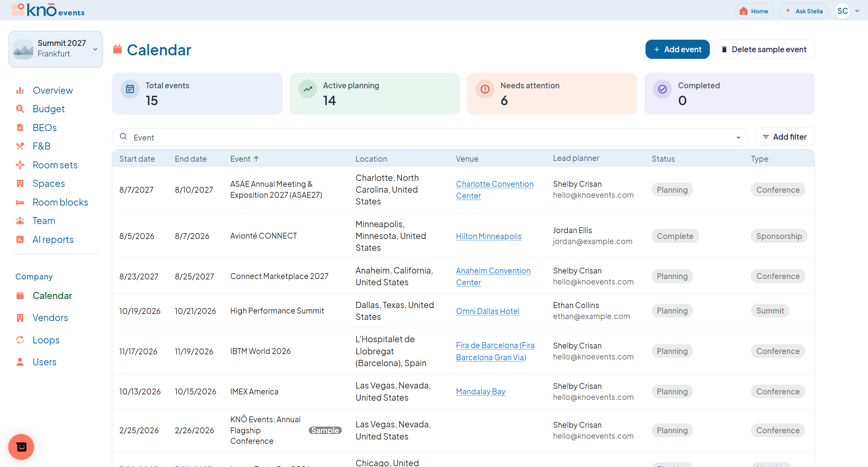The height and width of the screenshot is (467, 868).
Task: Select the Room blocks bed icon
Action: click(20, 202)
